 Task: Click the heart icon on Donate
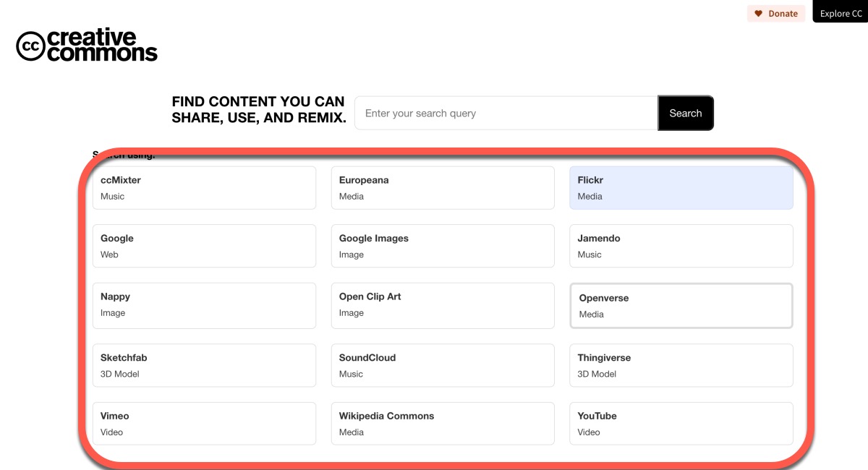(758, 14)
